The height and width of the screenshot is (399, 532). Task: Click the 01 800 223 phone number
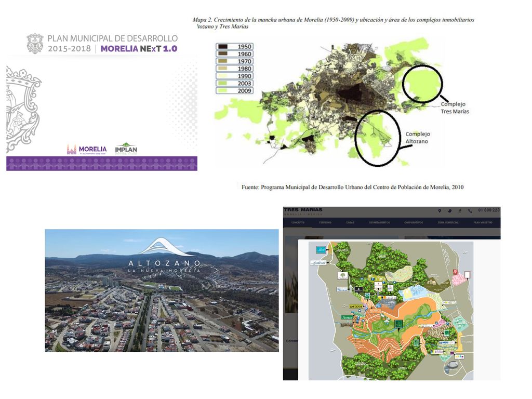(488, 210)
